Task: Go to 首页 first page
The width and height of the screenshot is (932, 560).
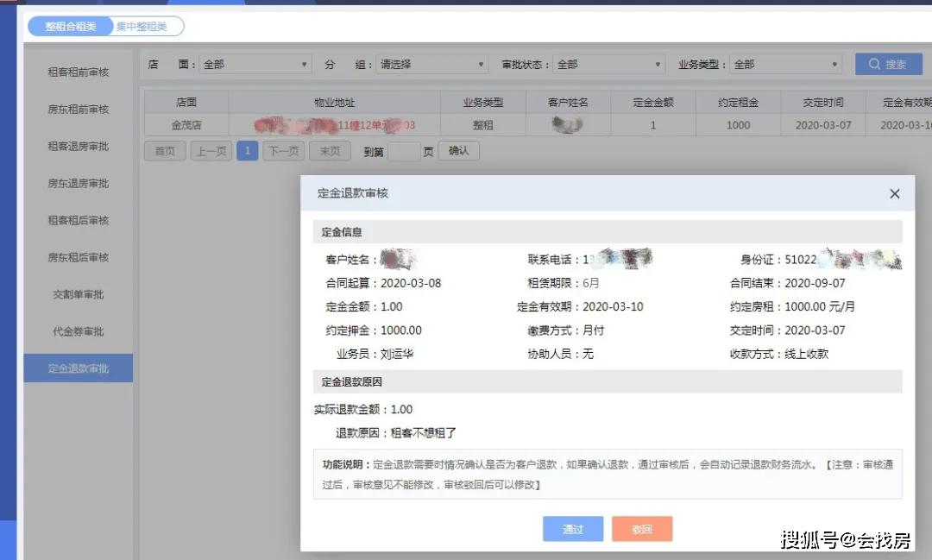Action: click(165, 151)
